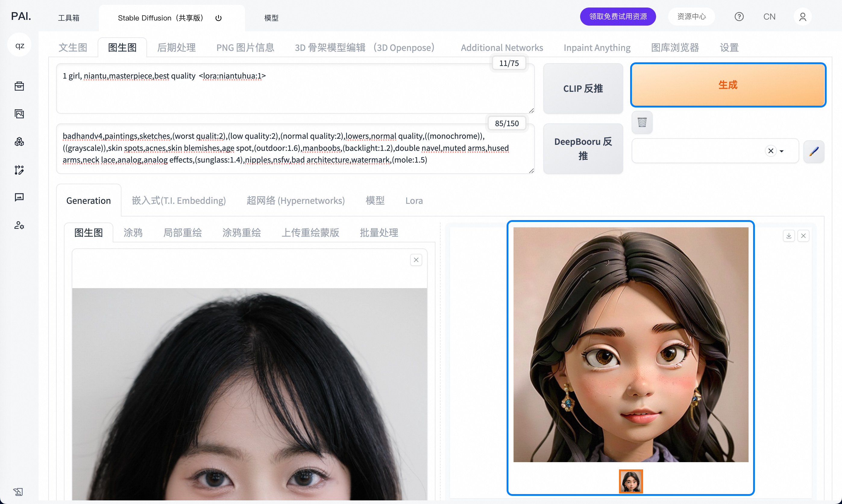842x504 pixels.
Task: Click the power icon beside Stable Diffusion tab
Action: pos(218,18)
